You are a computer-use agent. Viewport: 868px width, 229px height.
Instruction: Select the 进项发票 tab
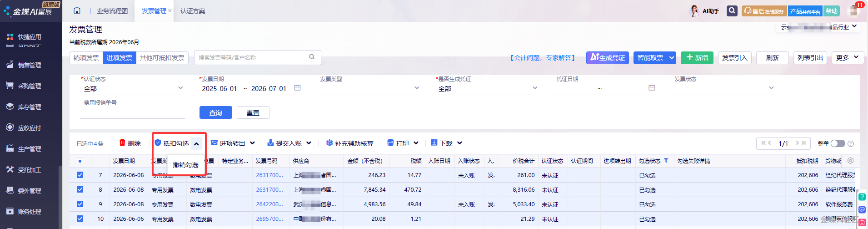pos(120,58)
